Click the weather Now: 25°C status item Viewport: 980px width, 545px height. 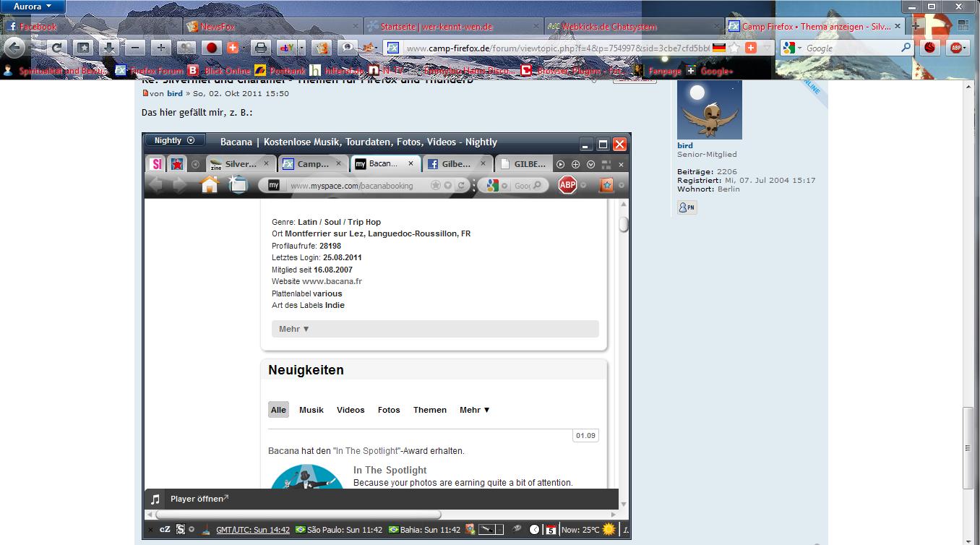589,530
